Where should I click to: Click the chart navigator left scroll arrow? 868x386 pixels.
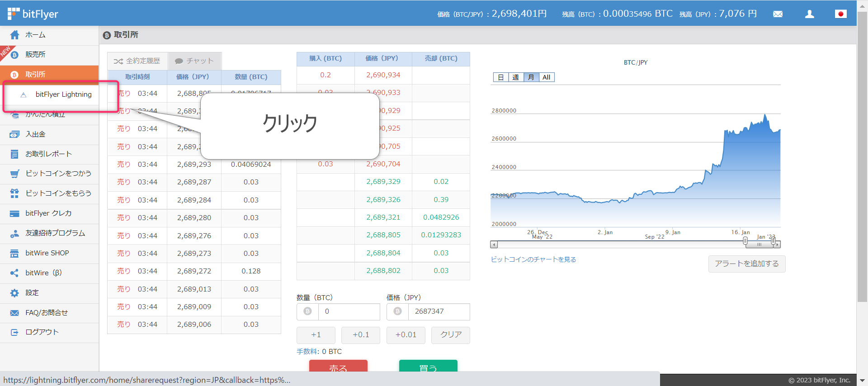point(494,245)
